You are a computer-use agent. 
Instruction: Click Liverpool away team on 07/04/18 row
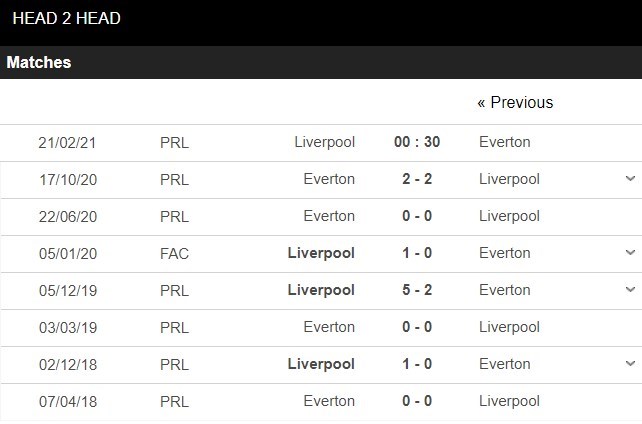coord(509,401)
